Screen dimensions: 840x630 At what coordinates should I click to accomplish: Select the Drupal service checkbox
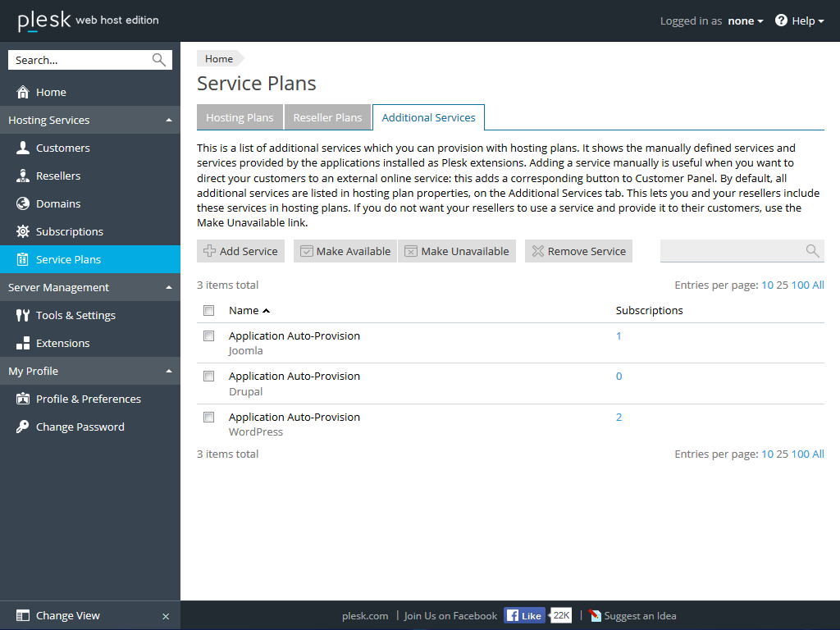click(209, 377)
